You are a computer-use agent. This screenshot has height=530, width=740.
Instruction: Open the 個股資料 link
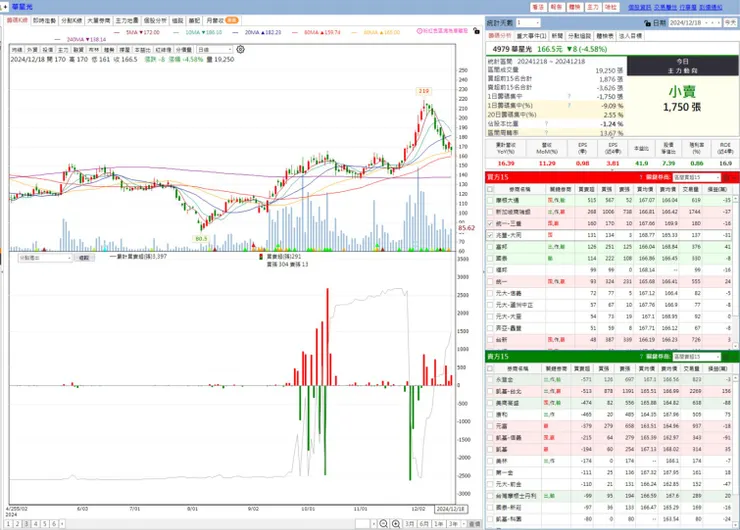[x=639, y=7]
